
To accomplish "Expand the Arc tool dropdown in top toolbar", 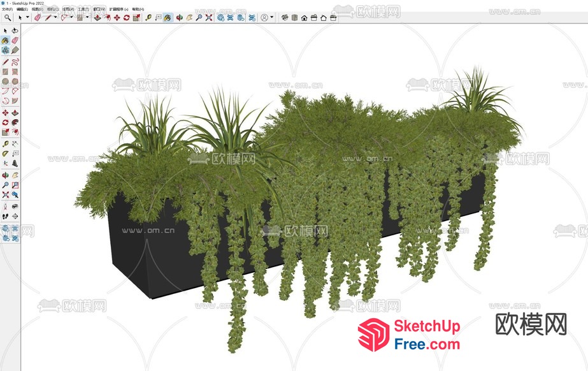I will 71,17.
